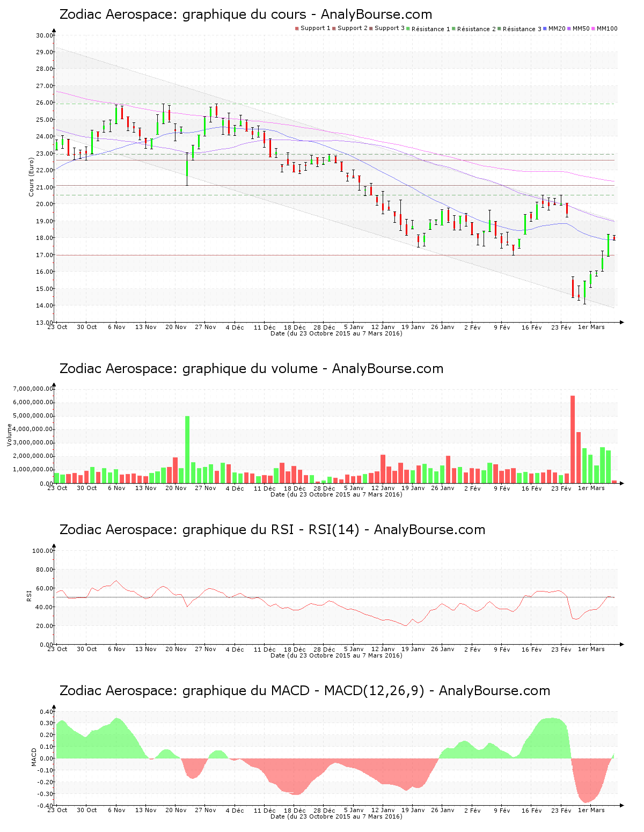
Task: Click '7,000,000.00' on the volume axis
Action: pyautogui.click(x=33, y=389)
